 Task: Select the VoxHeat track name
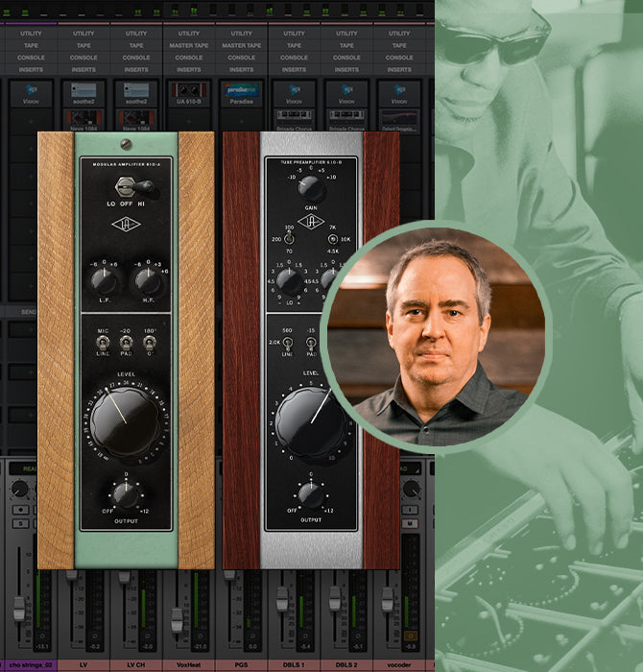189,664
